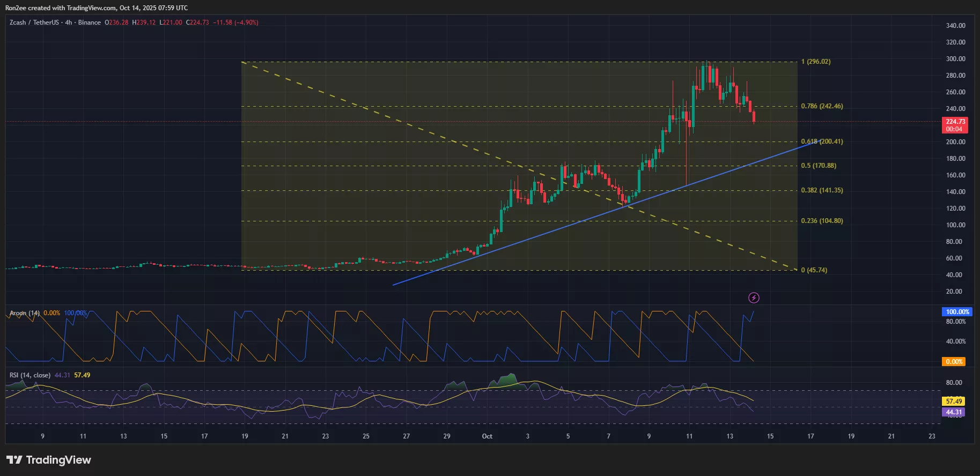Screen dimensions: 980x476
Task: Select the 0.236 (104.80) Fibonacci level label
Action: (822, 221)
